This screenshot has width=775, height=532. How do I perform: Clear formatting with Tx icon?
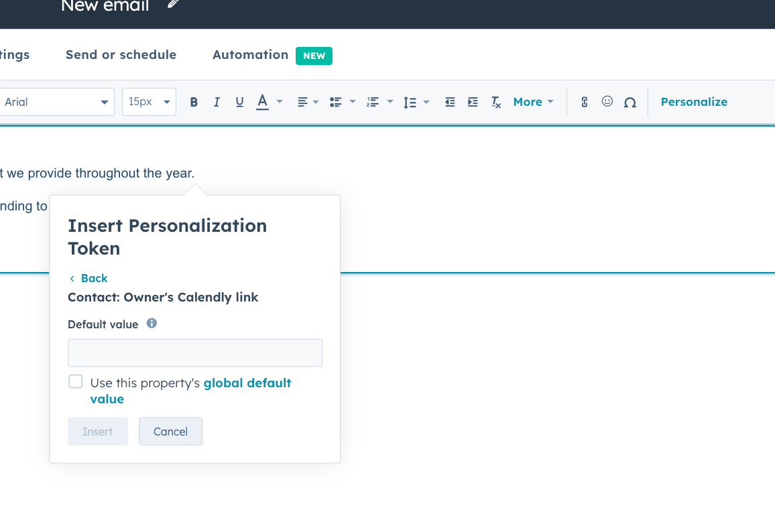495,103
